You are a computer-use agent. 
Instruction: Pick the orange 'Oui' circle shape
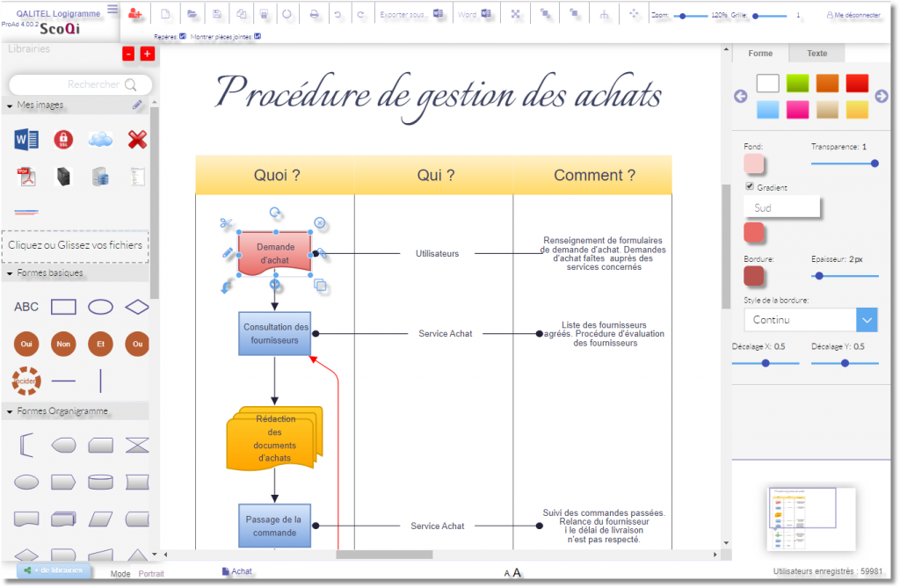pyautogui.click(x=26, y=344)
